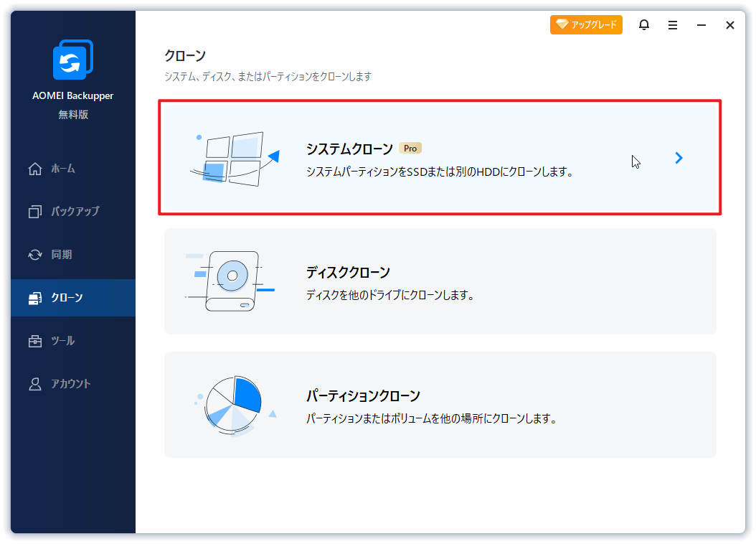
Task: Select the Clone (クローン) sidebar icon
Action: [x=35, y=298]
